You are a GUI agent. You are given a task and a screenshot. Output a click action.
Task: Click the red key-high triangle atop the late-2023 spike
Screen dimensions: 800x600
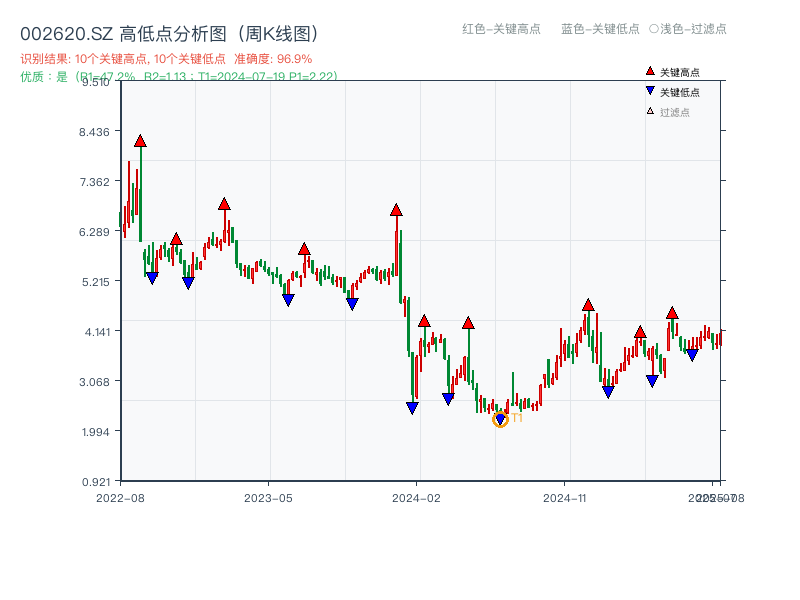396,210
